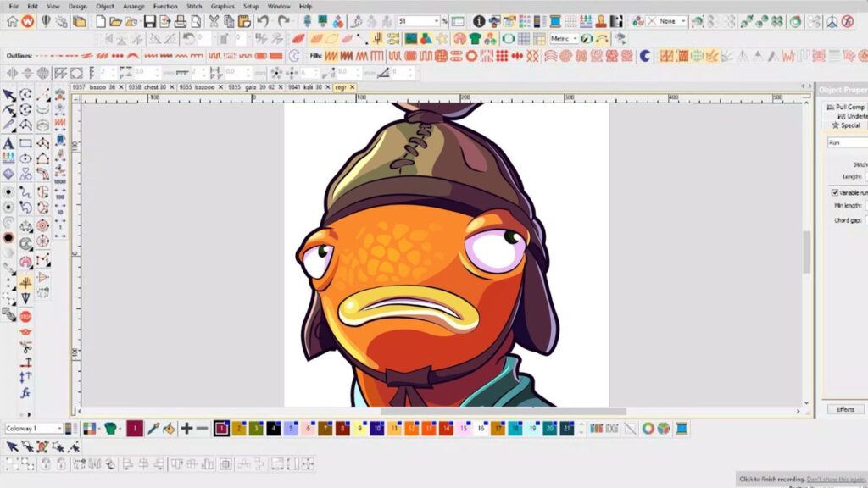Expand the palette color rows stepper
This screenshot has width=868, height=488.
[x=581, y=428]
